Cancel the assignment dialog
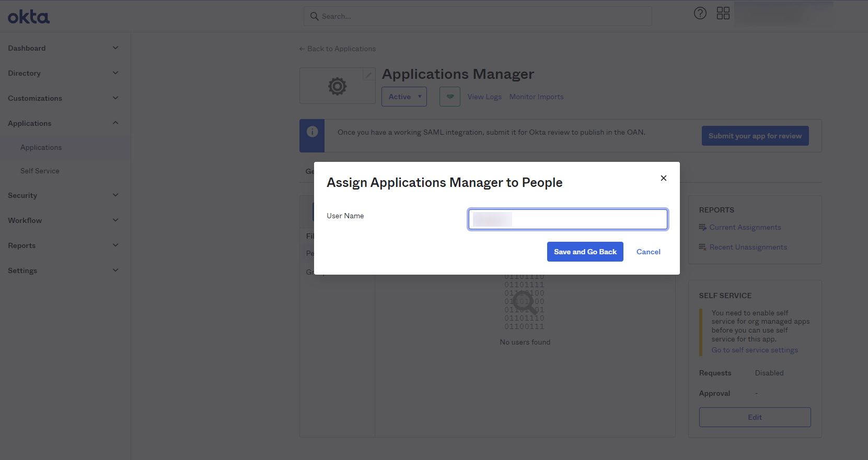This screenshot has height=460, width=868. click(648, 252)
